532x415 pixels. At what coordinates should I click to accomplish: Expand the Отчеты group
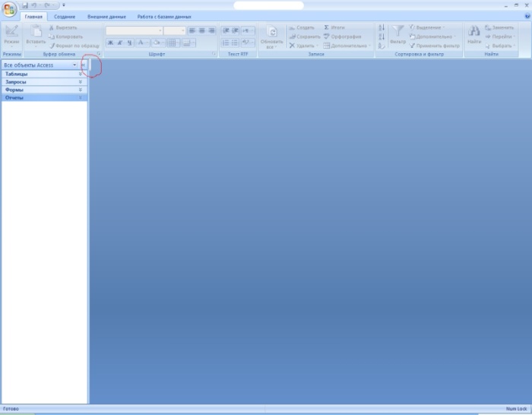click(x=44, y=98)
